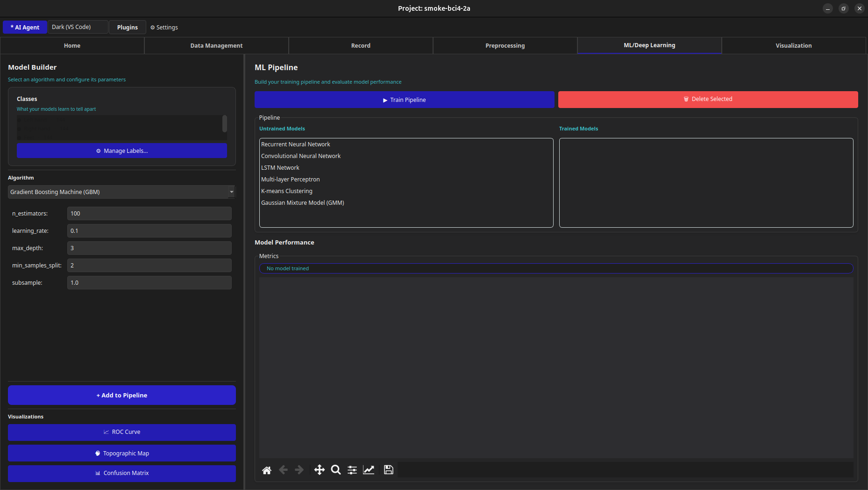
Task: Select LSTM Network in Untrained Models
Action: click(x=406, y=168)
